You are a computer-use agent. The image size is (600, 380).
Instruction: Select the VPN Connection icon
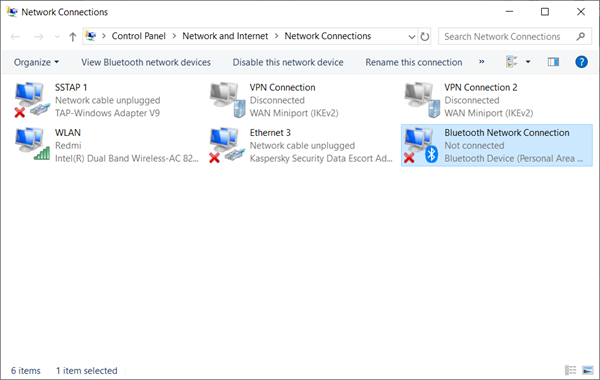pos(227,99)
